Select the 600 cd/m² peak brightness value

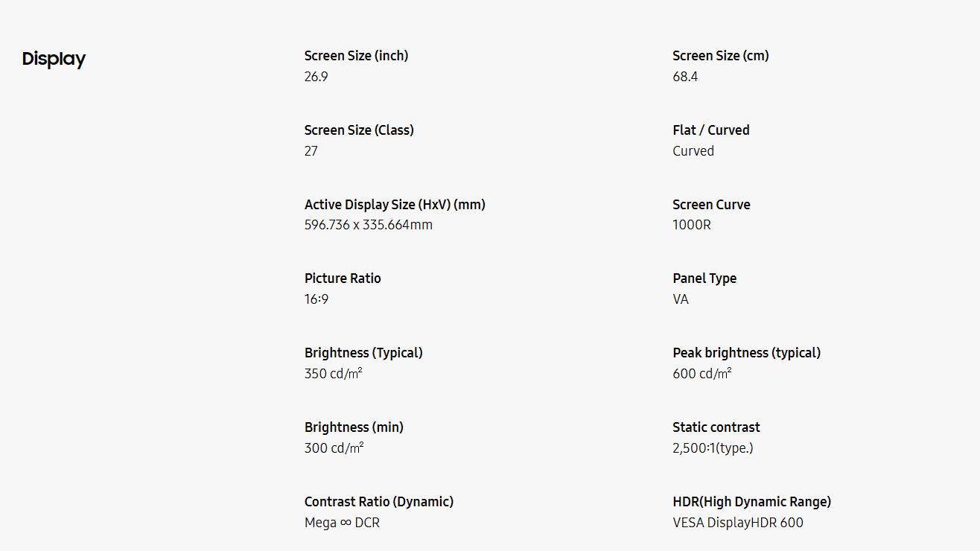[701, 374]
